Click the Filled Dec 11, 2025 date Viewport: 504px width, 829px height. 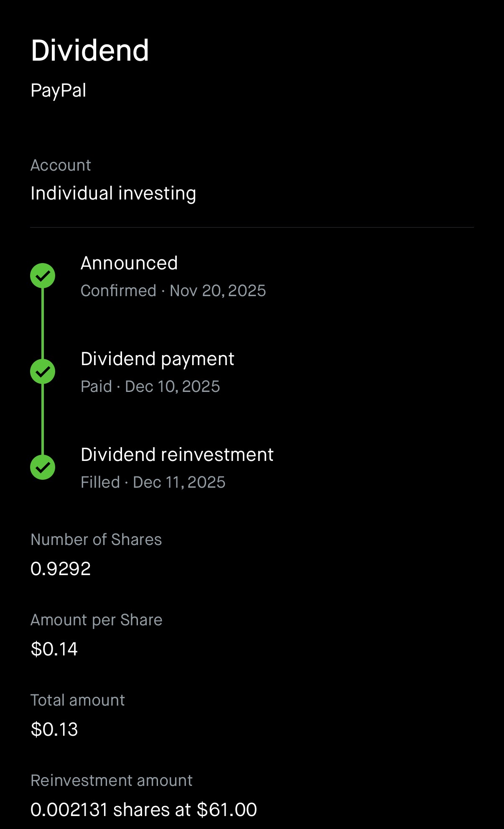(x=153, y=482)
